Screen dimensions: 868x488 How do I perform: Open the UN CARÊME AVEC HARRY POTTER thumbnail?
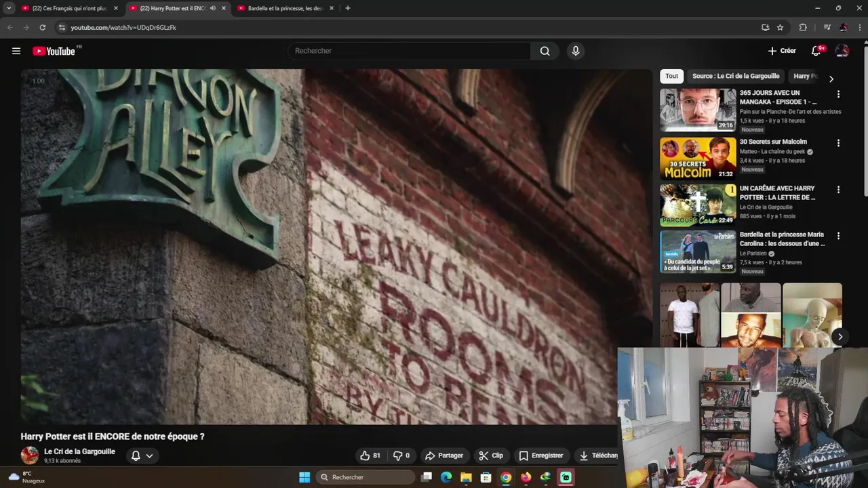[x=698, y=205]
